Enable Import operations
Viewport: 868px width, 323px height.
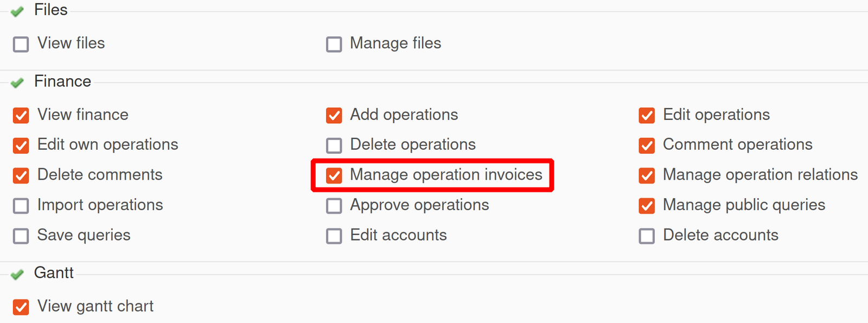20,206
